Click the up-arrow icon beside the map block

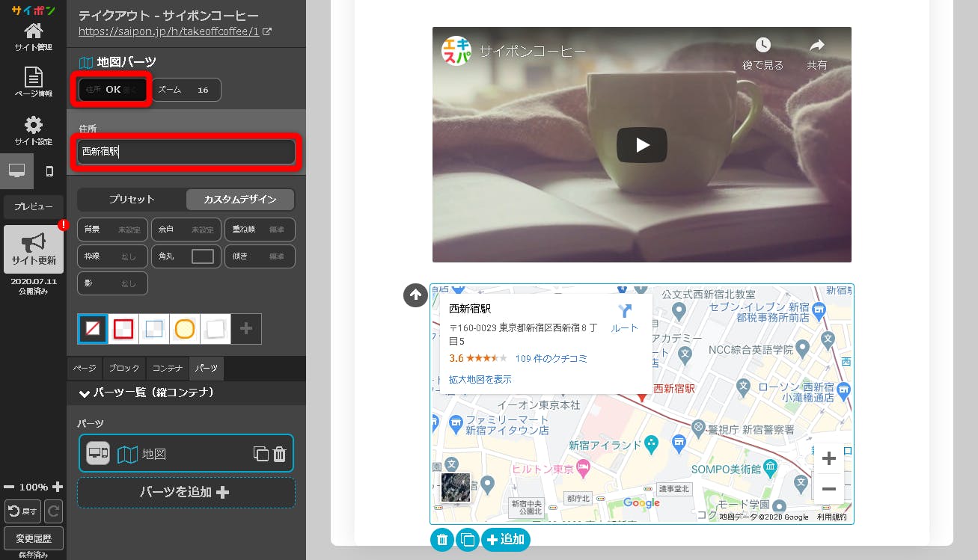[415, 295]
